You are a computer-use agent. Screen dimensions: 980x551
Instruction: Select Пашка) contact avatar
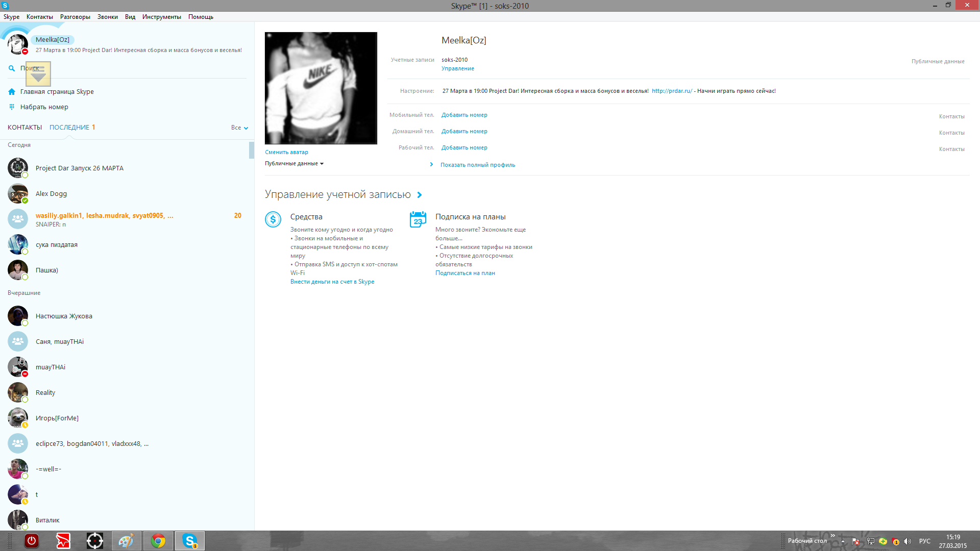point(18,270)
